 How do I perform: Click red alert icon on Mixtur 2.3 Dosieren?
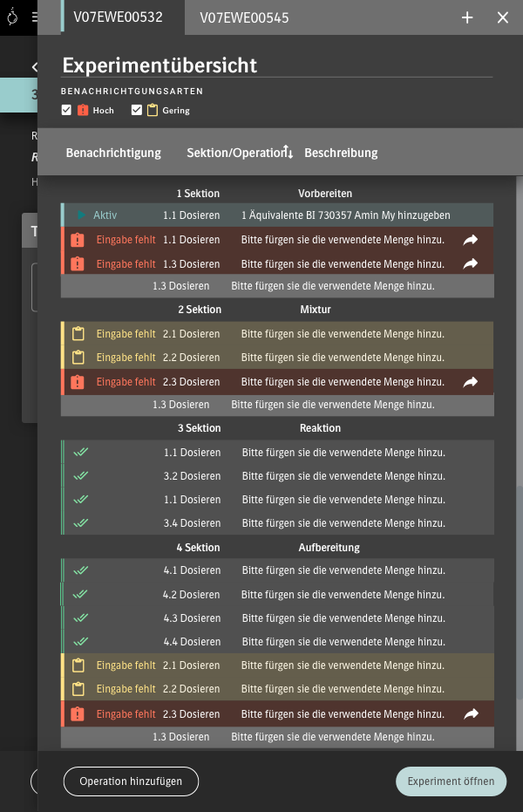[78, 382]
